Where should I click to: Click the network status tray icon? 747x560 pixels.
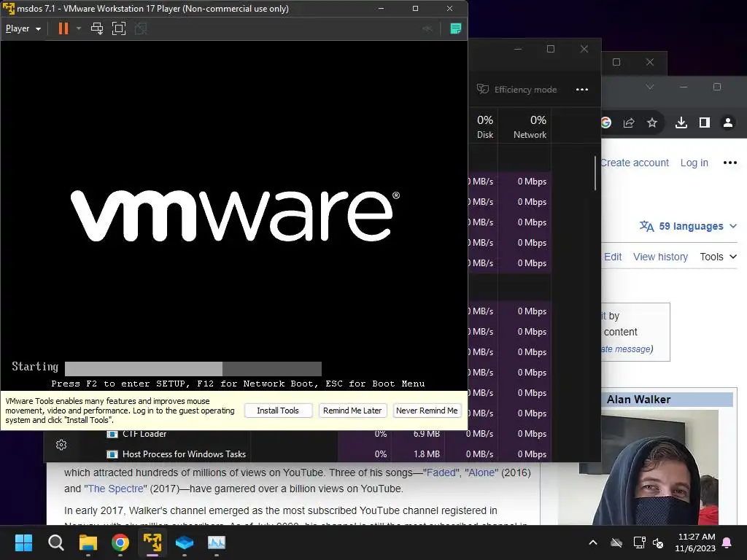tap(639, 542)
